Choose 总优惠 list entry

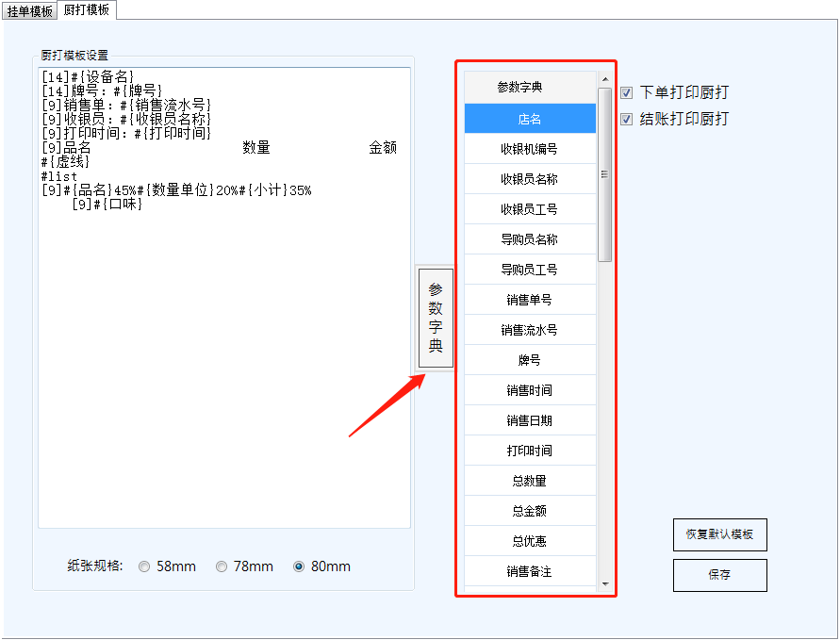[530, 541]
